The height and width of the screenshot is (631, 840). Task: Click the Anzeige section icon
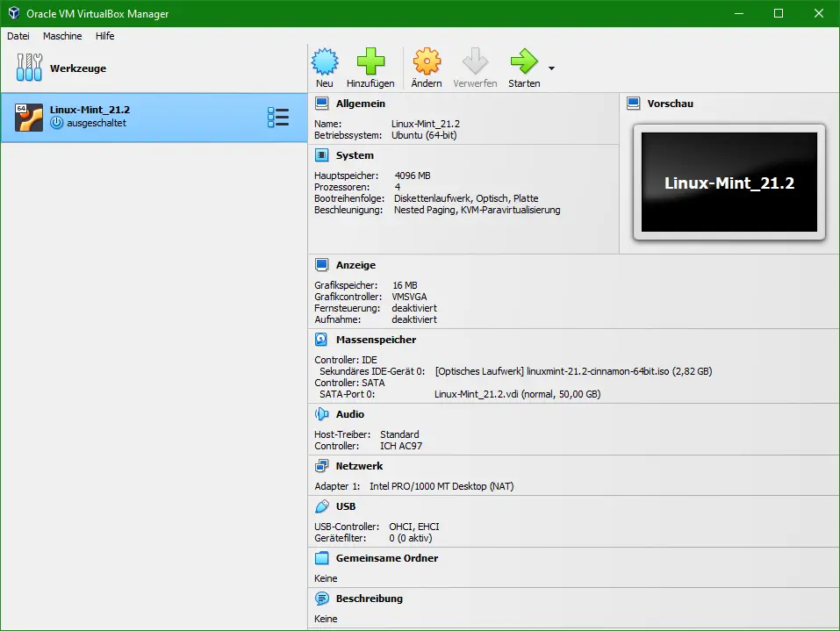pos(322,264)
